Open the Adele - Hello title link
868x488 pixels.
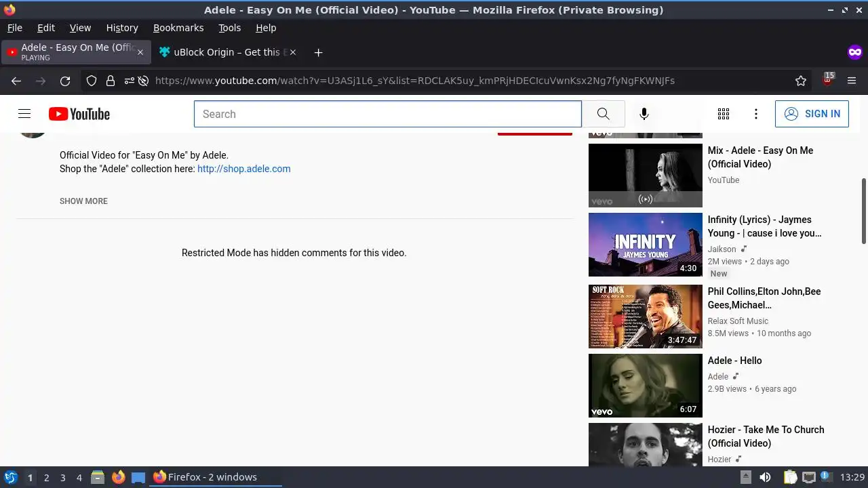pos(735,361)
